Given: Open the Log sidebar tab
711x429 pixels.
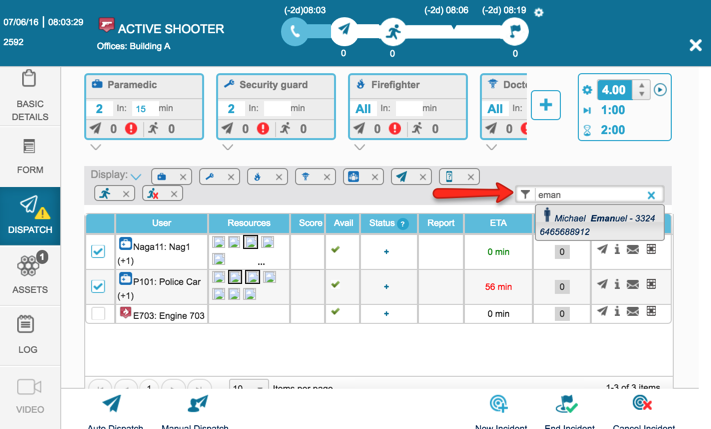Looking at the screenshot, I should pos(28,335).
